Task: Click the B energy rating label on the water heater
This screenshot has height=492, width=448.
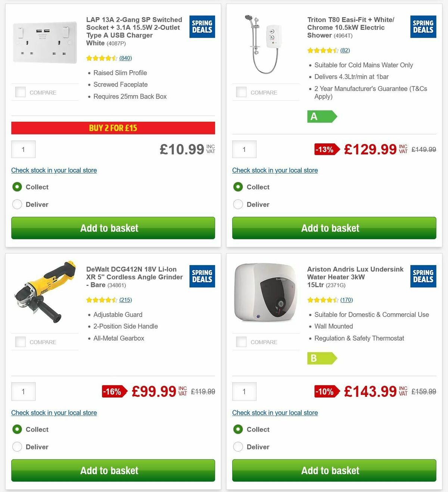Action: (322, 359)
